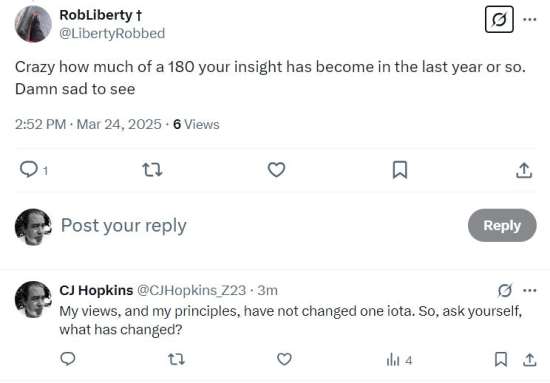Open the @LibertyRobbed profile handle

pos(112,34)
